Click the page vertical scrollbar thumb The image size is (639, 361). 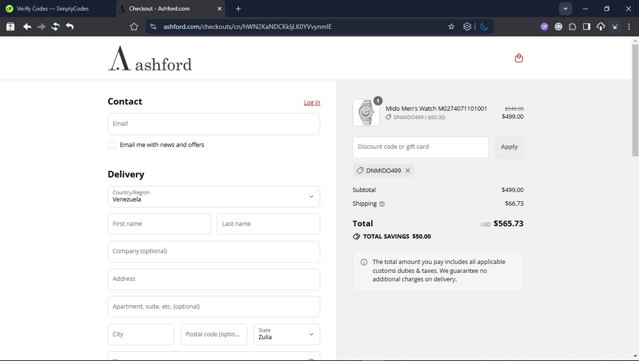click(x=635, y=100)
